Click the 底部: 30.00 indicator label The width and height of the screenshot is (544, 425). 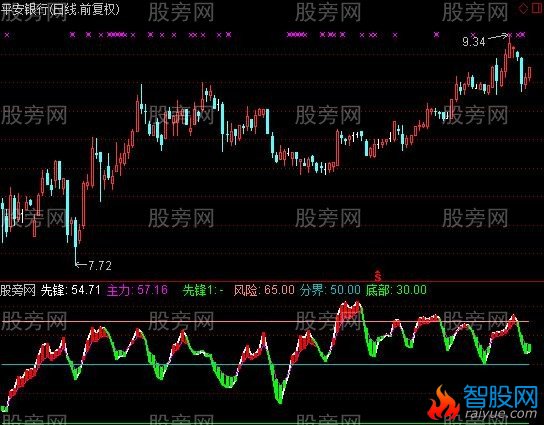(396, 290)
